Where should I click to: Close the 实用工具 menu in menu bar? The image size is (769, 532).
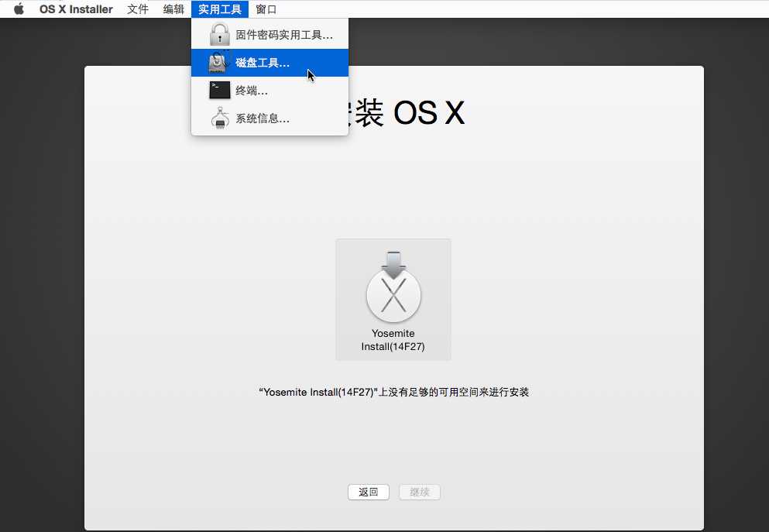pos(220,9)
